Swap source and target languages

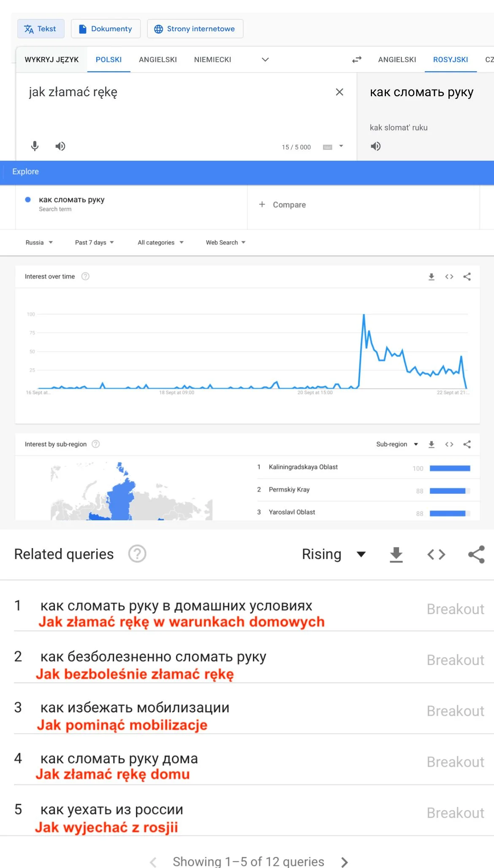[357, 59]
